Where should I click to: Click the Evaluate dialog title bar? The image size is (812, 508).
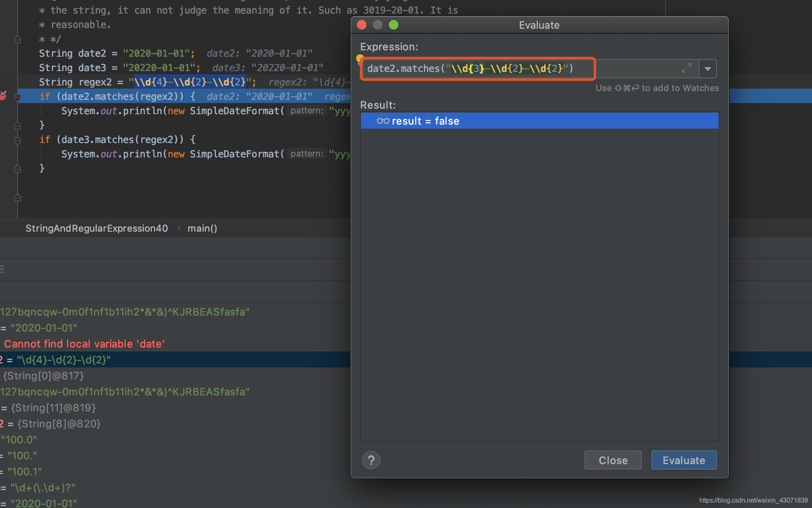tap(539, 25)
